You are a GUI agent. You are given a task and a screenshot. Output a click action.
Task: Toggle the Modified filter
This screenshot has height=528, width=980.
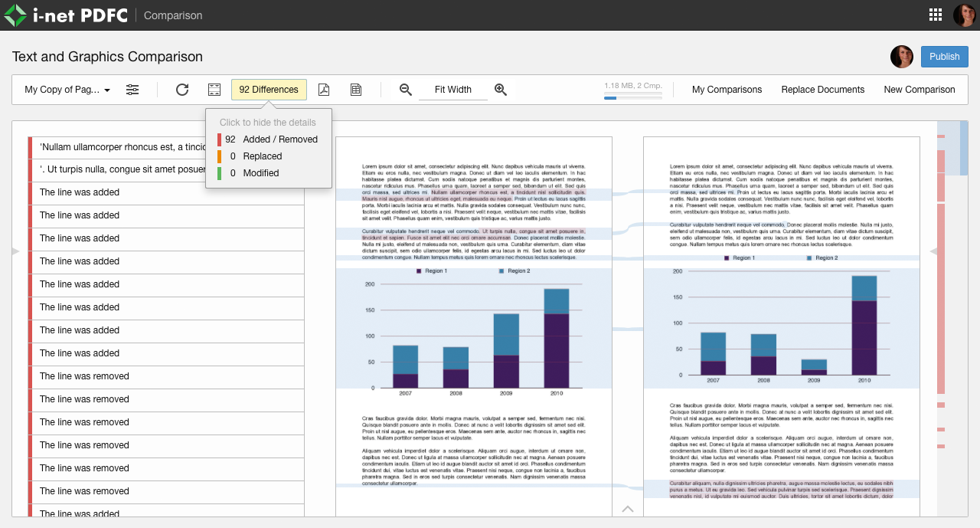coord(269,173)
